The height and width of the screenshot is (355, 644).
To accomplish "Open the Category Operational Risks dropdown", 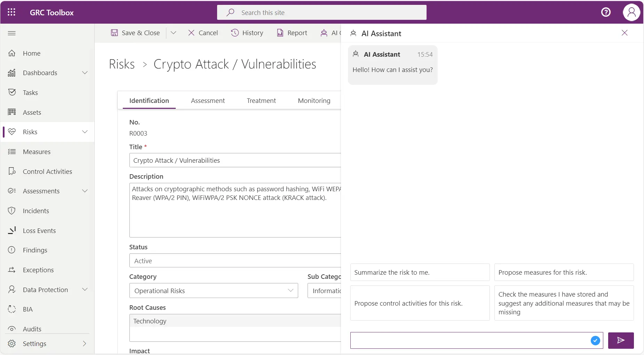I will (214, 291).
